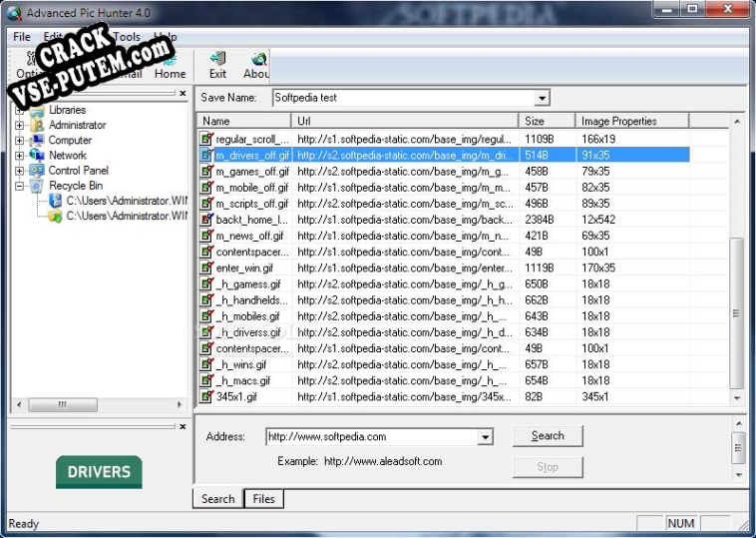Select the _h_driverss.gif row
This screenshot has height=538, width=756.
[444, 332]
